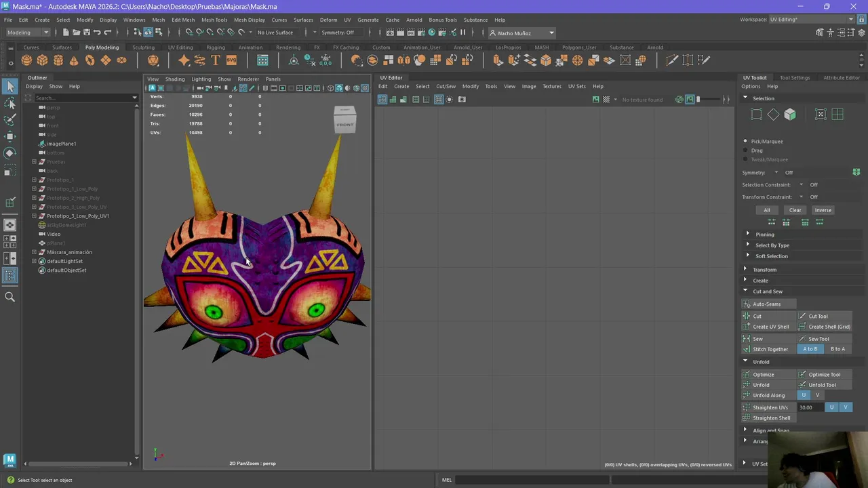The image size is (868, 488).
Task: Open the Symmetry dropdown in UV Toolkit
Action: coord(776,173)
